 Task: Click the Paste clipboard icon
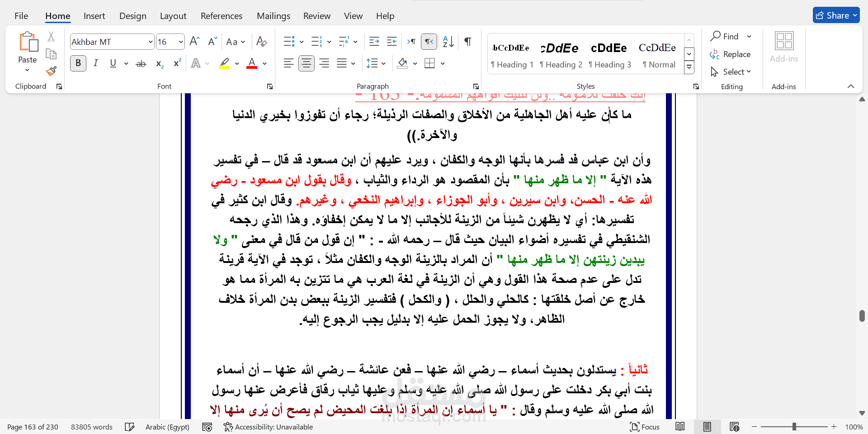click(28, 42)
